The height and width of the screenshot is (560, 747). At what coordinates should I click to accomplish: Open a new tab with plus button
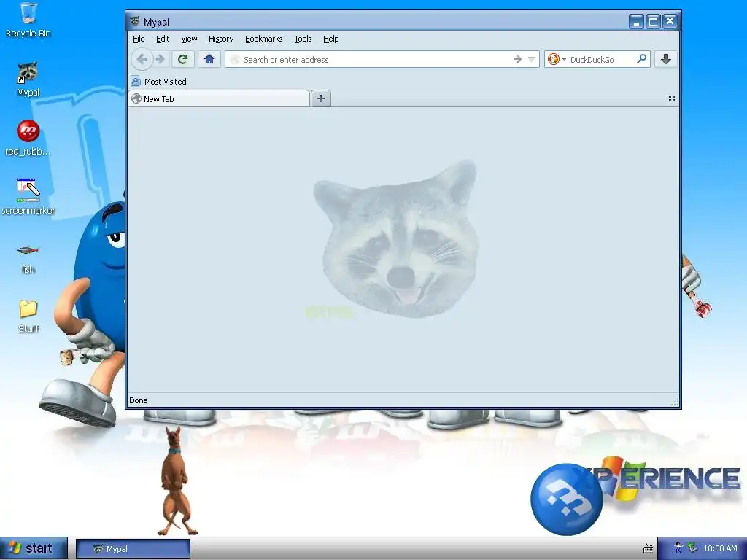tap(321, 98)
